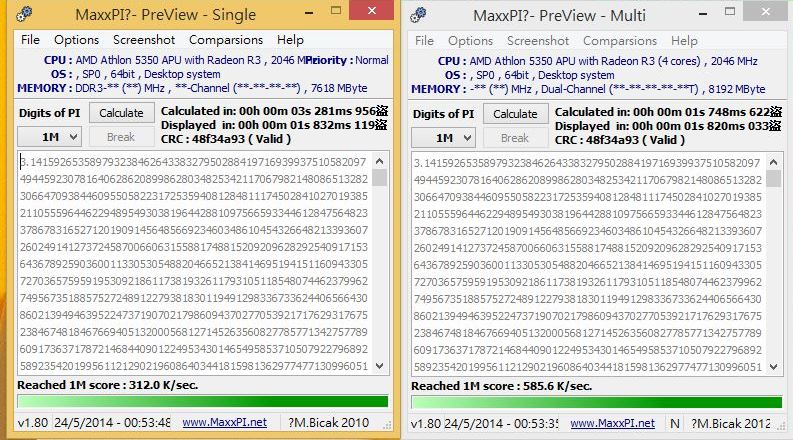The height and width of the screenshot is (440, 793).
Task: Click 'Reached 1M score : 585.6 K/sec.' text
Action: 501,386
